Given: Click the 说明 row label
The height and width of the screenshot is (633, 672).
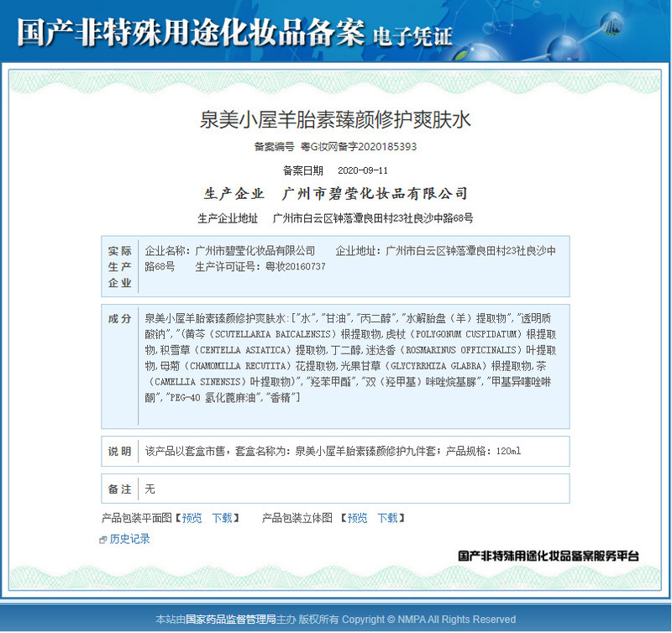Looking at the screenshot, I should point(119,452).
